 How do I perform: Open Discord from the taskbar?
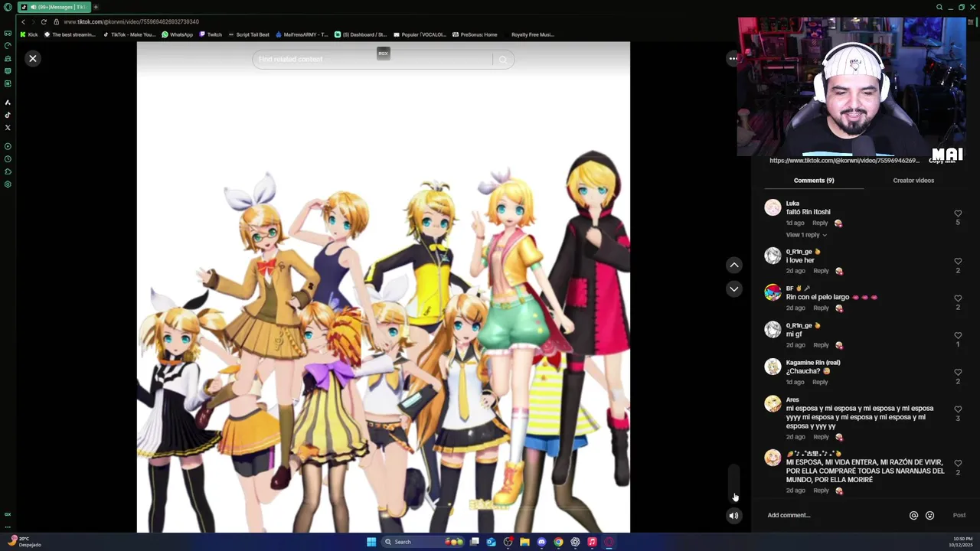coord(541,542)
